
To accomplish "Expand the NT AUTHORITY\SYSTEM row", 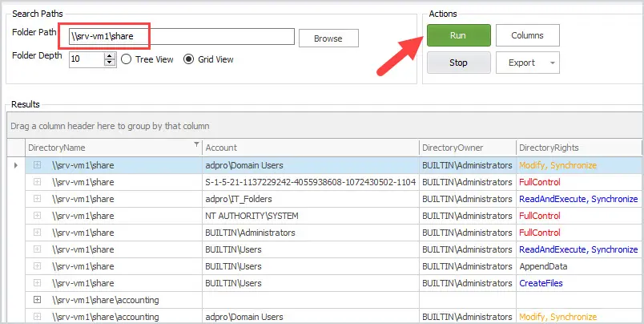I will pos(38,216).
